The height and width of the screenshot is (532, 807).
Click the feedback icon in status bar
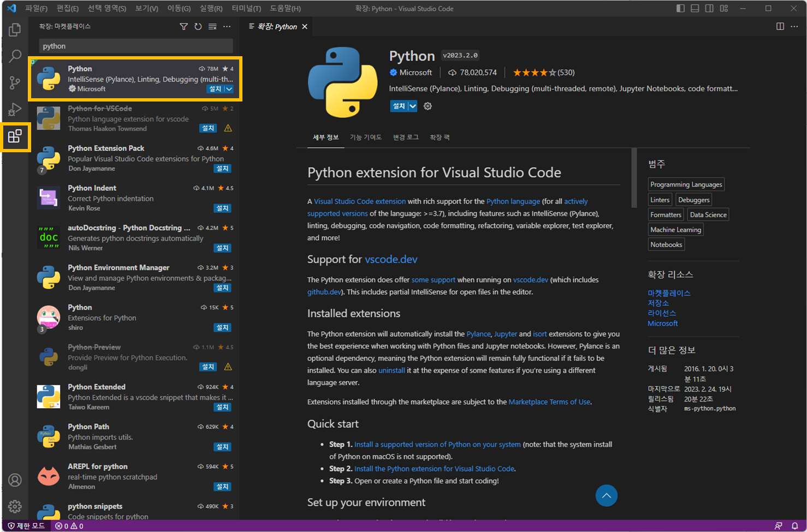pos(778,526)
